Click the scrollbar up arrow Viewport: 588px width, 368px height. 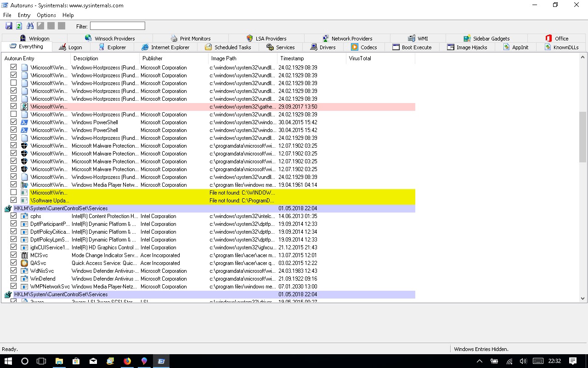pyautogui.click(x=583, y=57)
